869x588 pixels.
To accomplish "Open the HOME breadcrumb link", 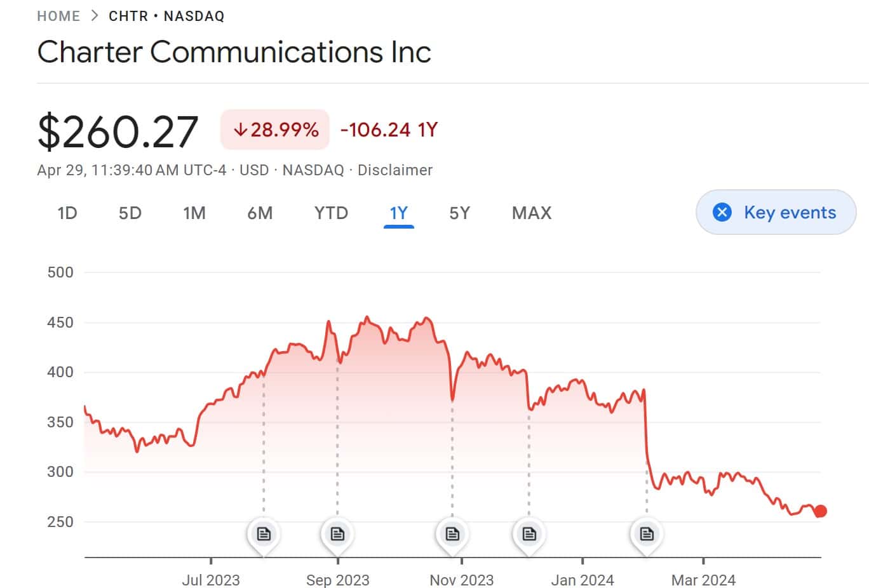I will [58, 16].
